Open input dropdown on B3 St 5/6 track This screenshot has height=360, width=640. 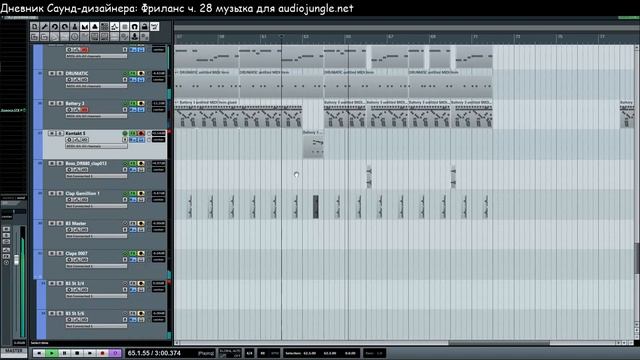[96, 326]
